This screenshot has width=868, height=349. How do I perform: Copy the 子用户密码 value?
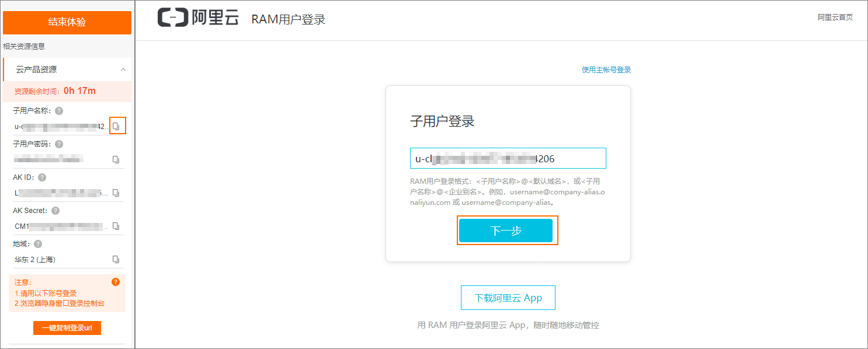coord(116,159)
